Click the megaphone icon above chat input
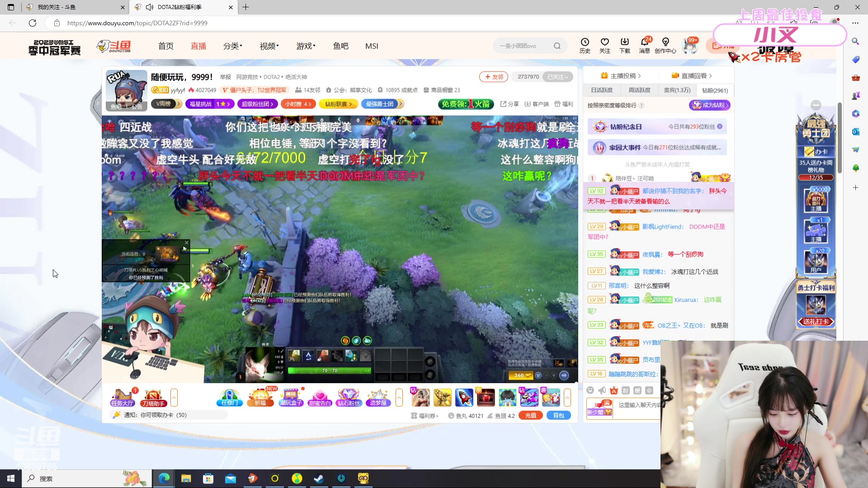This screenshot has width=868, height=488. 602,390
